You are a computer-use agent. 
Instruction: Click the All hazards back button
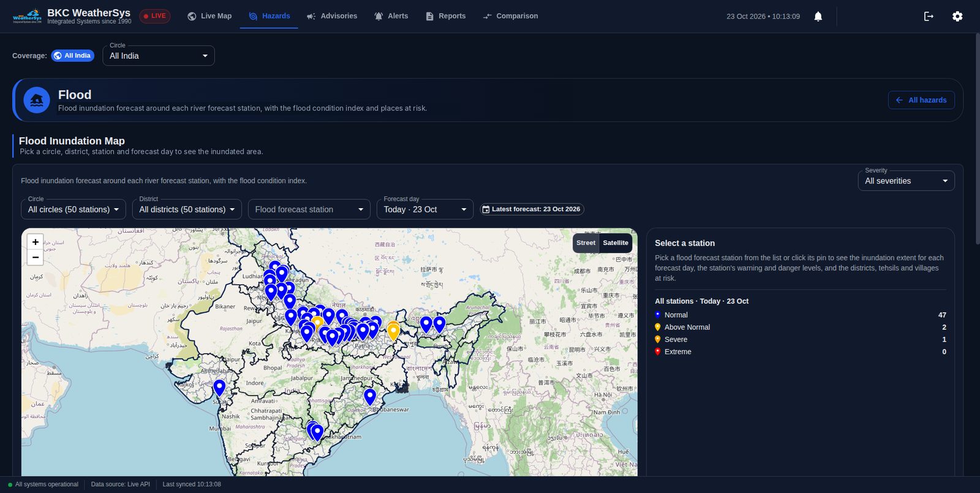(921, 100)
